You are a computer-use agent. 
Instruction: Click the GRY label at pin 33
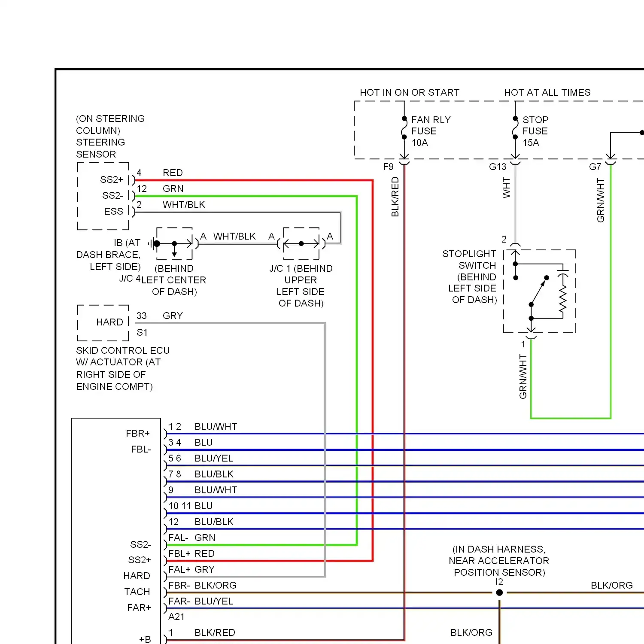[x=173, y=316]
